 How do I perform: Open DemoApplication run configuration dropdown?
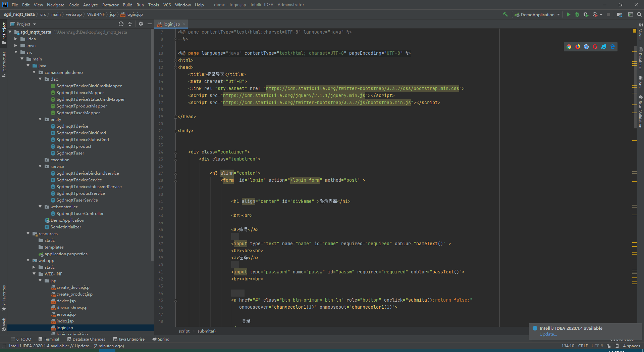(x=537, y=14)
